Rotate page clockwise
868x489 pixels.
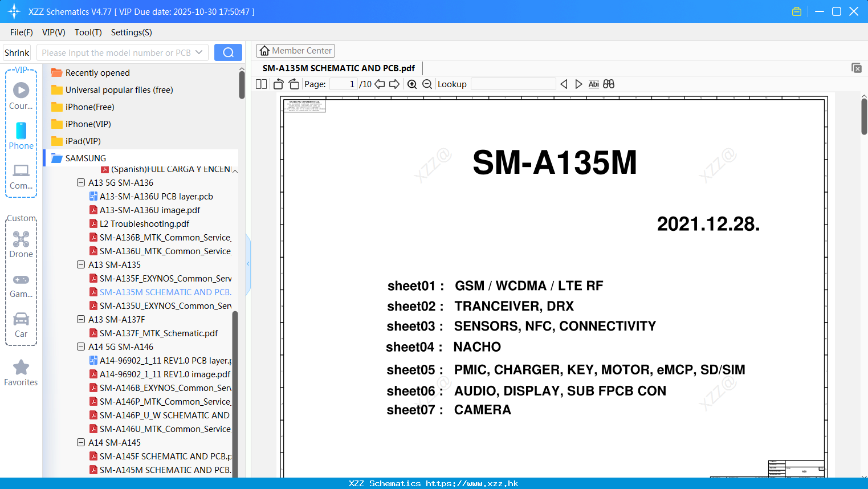tap(294, 84)
